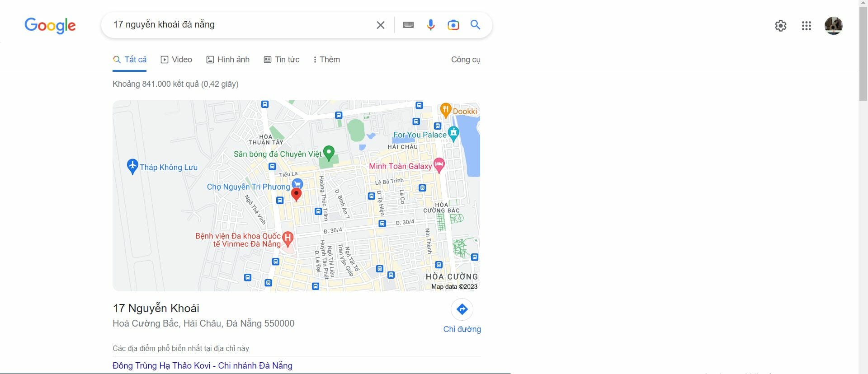Click the Khoảng 841.000 kết quả text
Screen dimensions: 868x374
coord(175,84)
